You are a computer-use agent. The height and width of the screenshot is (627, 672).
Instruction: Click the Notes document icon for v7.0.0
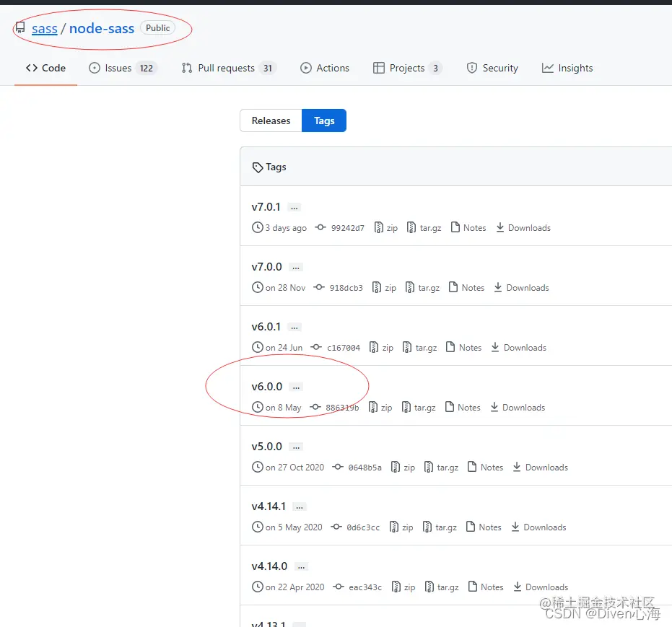point(453,287)
